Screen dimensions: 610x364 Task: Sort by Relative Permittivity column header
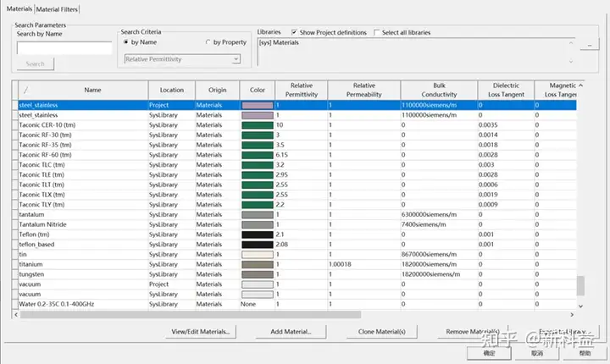[302, 90]
